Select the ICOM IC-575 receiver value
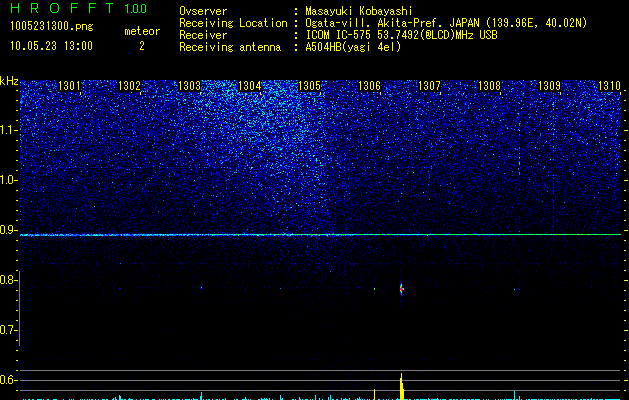The height and width of the screenshot is (400, 629). point(401,35)
